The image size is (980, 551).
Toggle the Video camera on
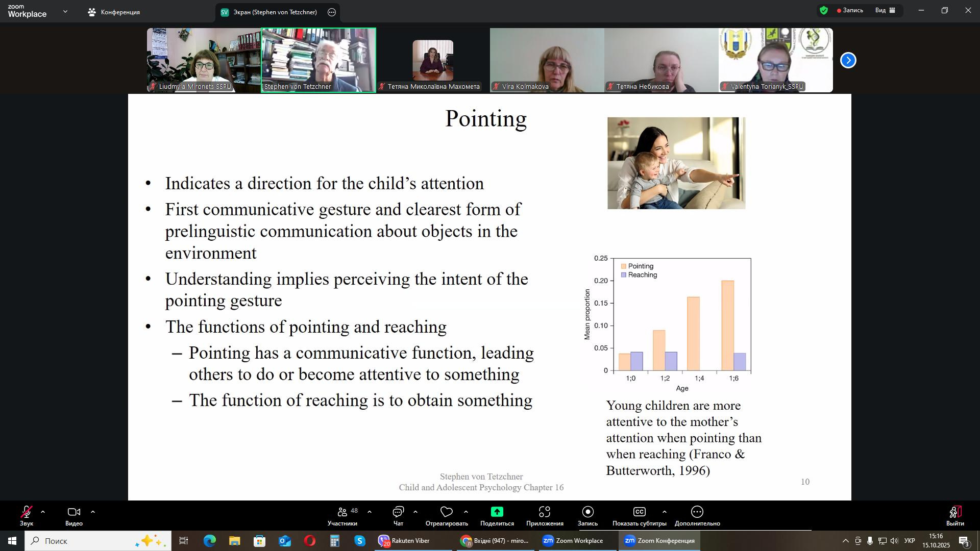point(73,512)
